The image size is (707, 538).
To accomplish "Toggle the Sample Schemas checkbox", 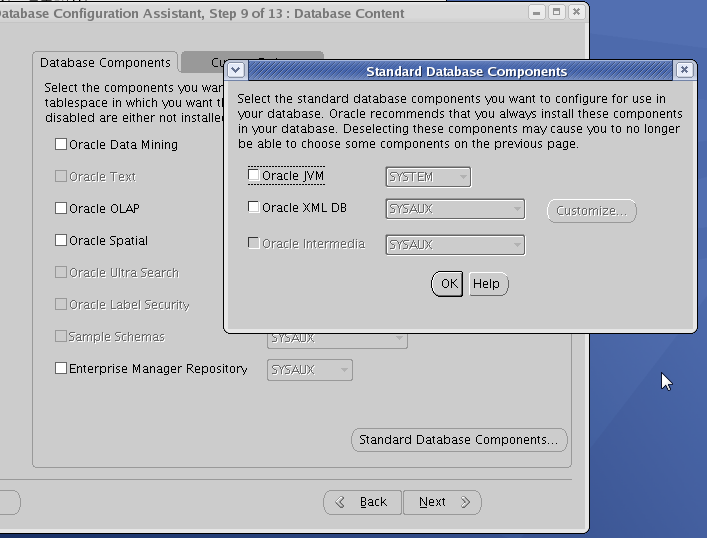I will [x=61, y=336].
